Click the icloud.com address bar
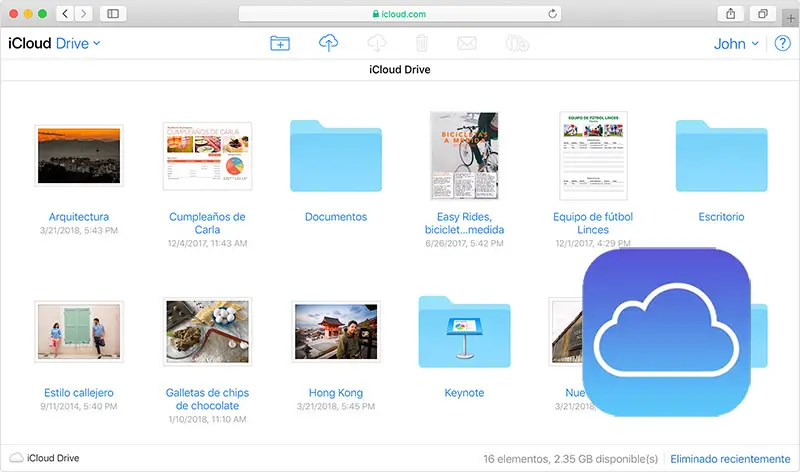This screenshot has height=472, width=800. 399,14
